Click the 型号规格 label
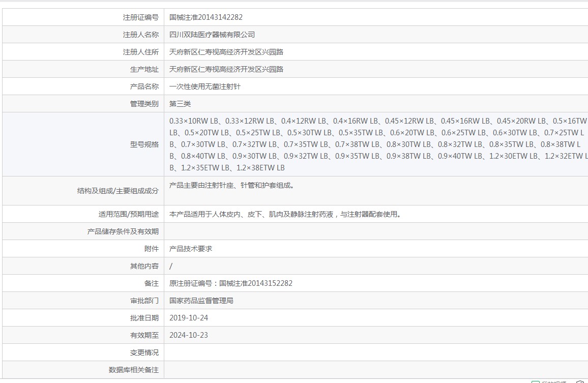This screenshot has width=588, height=383. (x=144, y=144)
